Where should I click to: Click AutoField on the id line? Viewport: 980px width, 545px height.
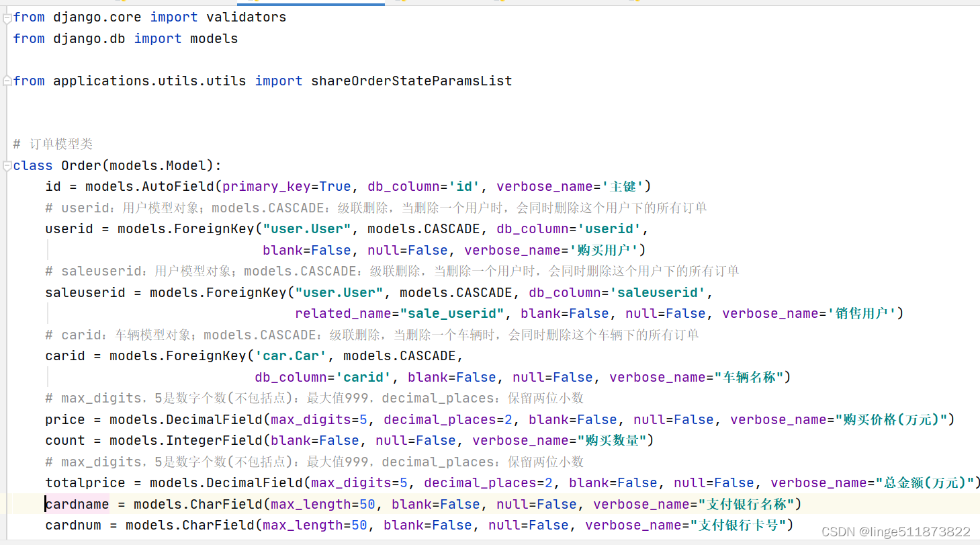point(178,187)
